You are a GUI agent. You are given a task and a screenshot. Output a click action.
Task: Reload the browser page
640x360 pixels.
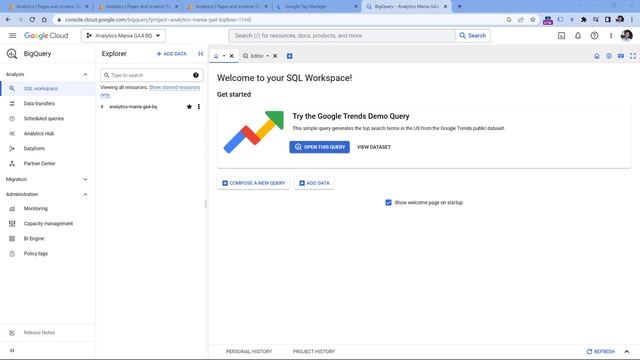click(x=32, y=19)
